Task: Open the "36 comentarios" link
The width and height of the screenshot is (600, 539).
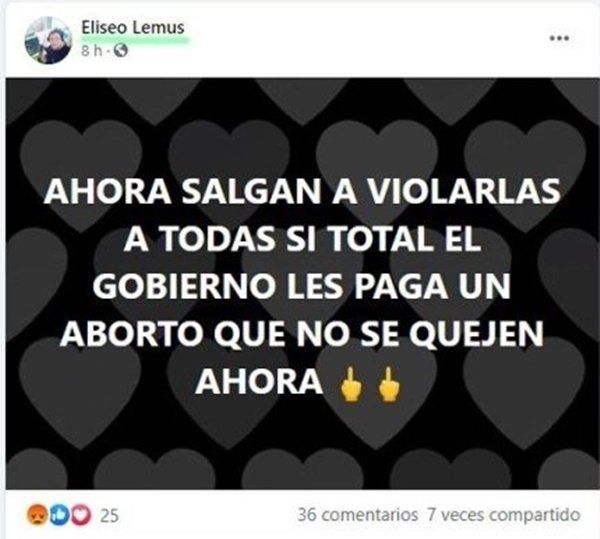Action: coord(357,515)
